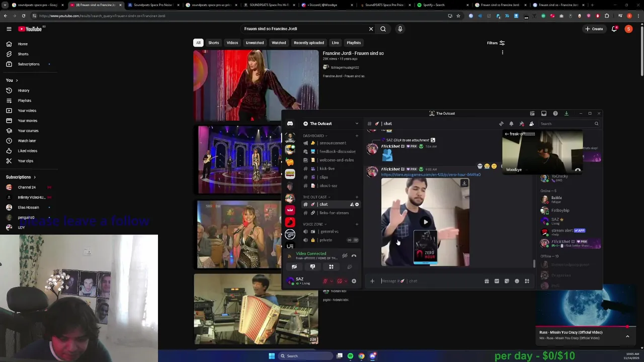This screenshot has width=644, height=362.
Task: Open the sticker picker in the message bar
Action: click(507, 281)
